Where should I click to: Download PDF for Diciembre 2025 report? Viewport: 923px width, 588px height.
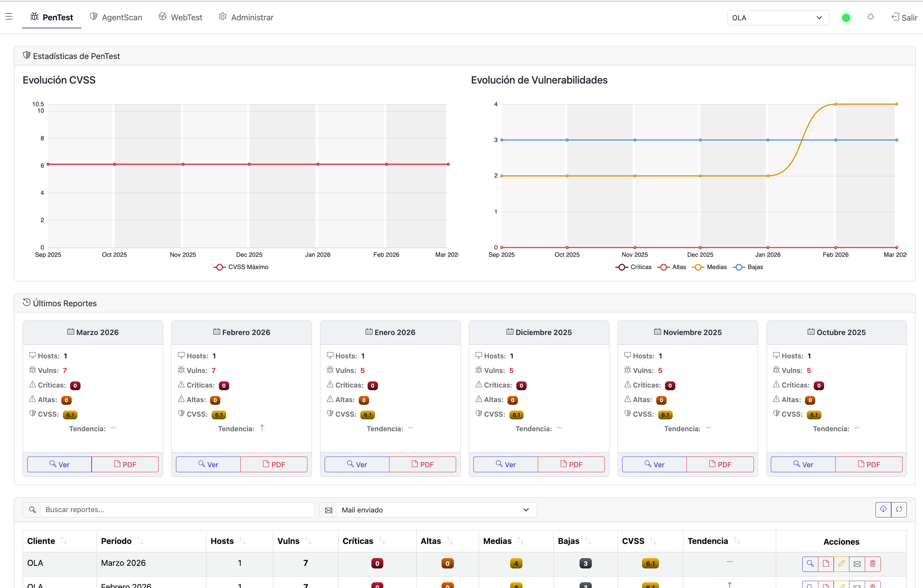571,464
